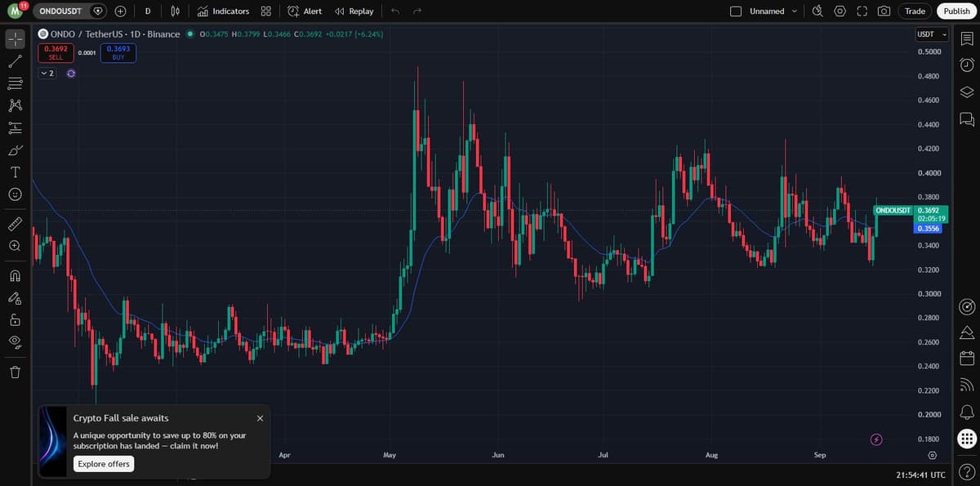Screen dimensions: 980x486
Task: Select the trend line drawing tool
Action: pyautogui.click(x=15, y=61)
